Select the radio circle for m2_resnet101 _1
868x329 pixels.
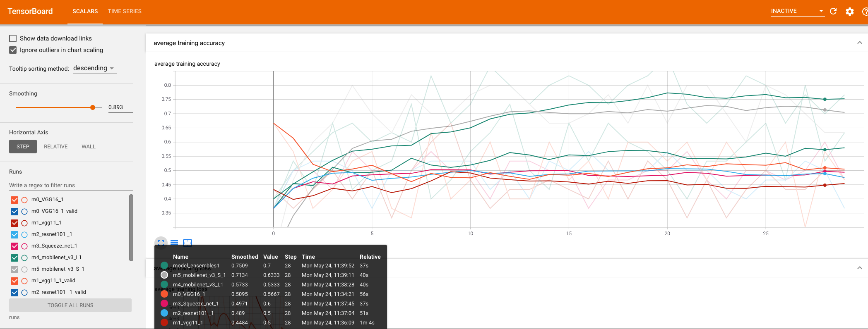tap(24, 235)
